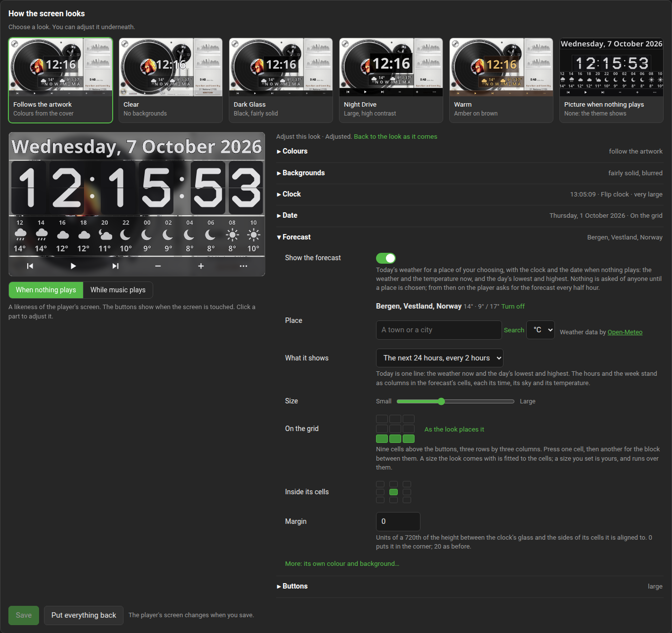672x633 pixels.
Task: Choose the Follows the artwork look
Action: [61, 80]
